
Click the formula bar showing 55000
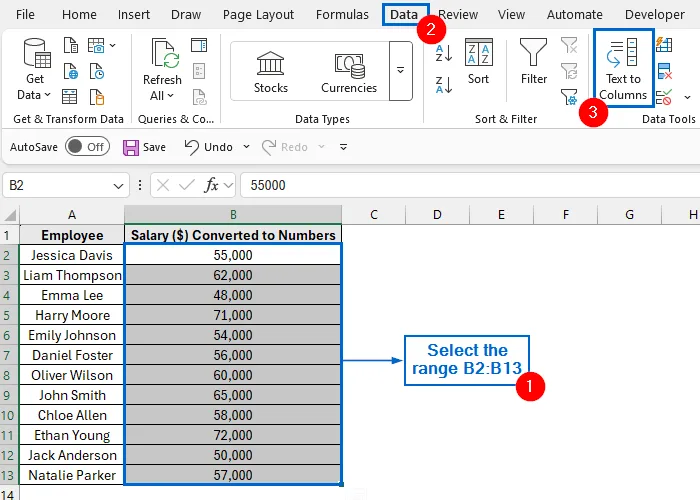pyautogui.click(x=470, y=185)
